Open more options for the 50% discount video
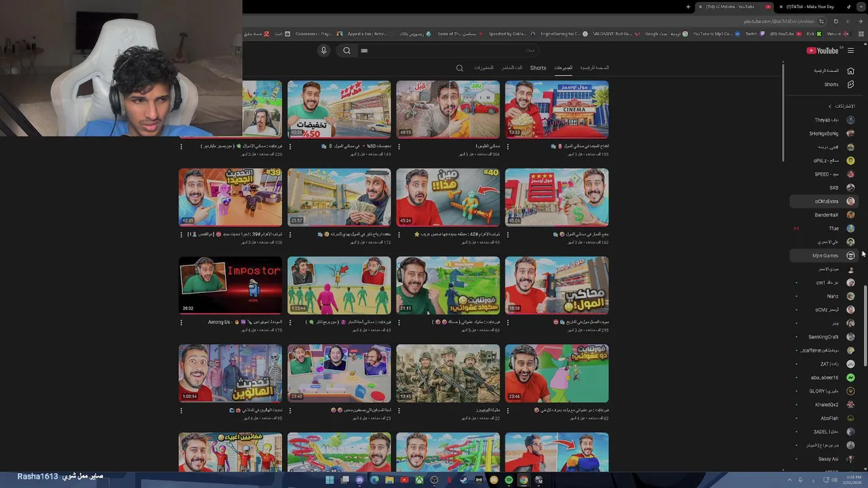This screenshot has height=488, width=868. pyautogui.click(x=290, y=146)
